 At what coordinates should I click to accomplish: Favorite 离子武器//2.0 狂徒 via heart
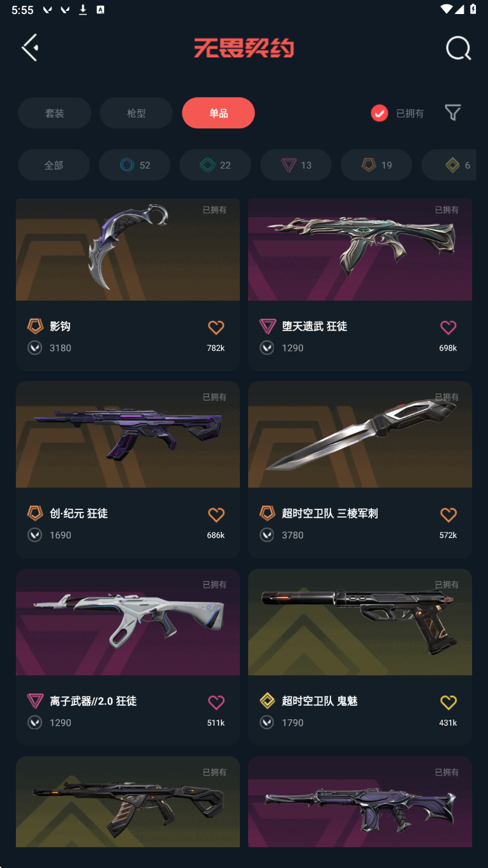[216, 702]
